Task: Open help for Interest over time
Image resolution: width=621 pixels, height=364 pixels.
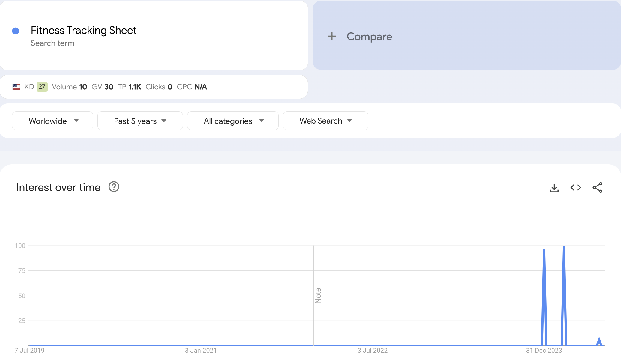Action: tap(114, 187)
